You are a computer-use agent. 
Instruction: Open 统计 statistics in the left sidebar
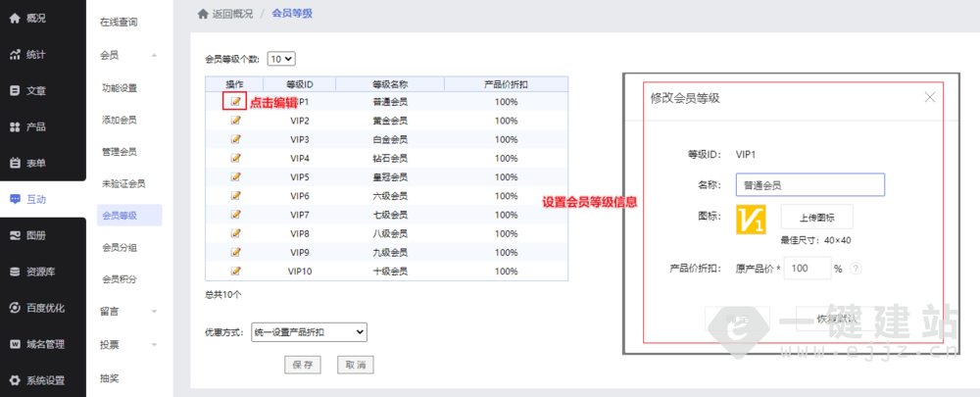pyautogui.click(x=35, y=54)
